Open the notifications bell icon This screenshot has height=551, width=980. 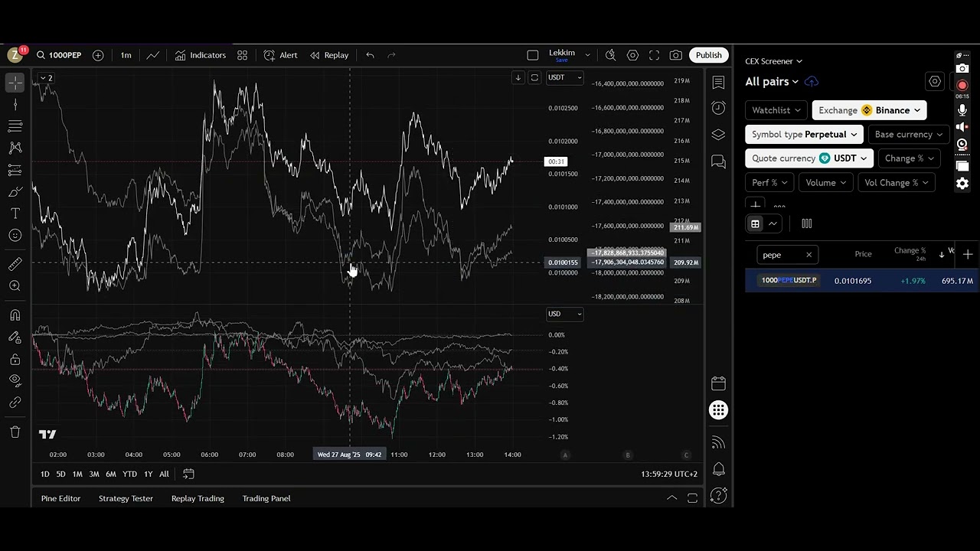click(x=718, y=469)
